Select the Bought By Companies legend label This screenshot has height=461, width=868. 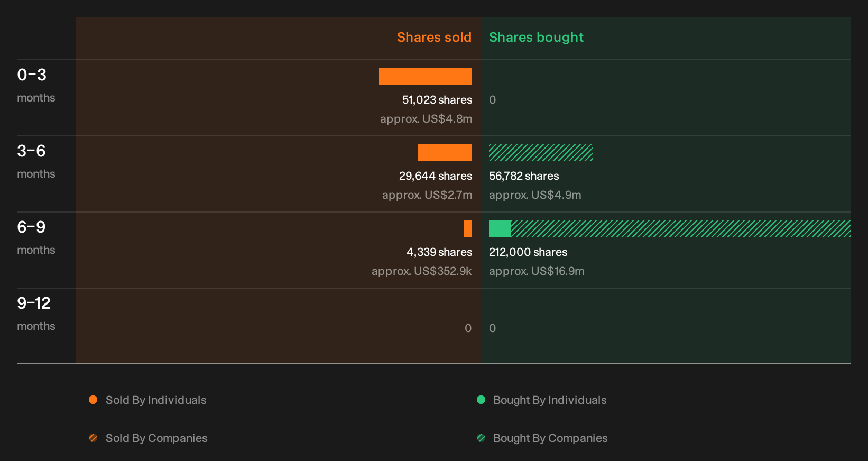550,438
